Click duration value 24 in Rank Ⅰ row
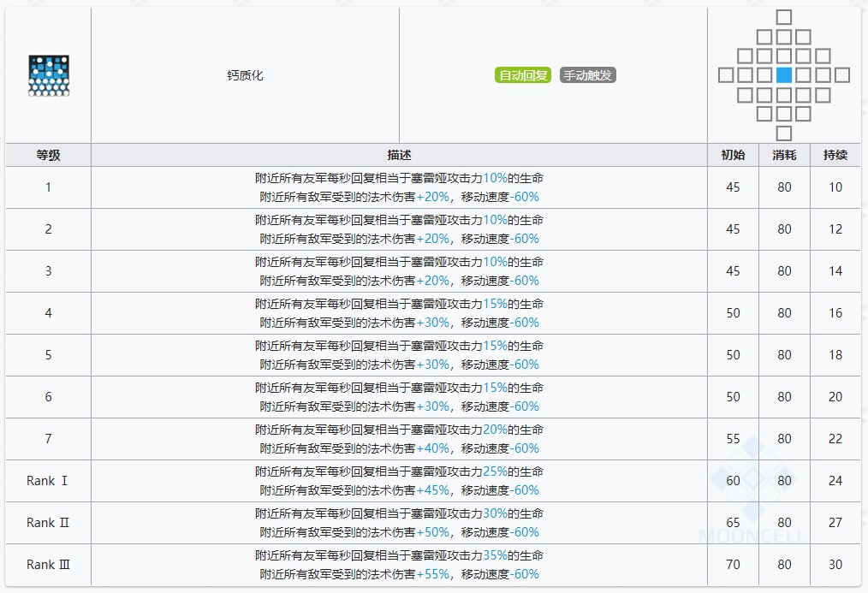This screenshot has width=868, height=593. tap(835, 481)
